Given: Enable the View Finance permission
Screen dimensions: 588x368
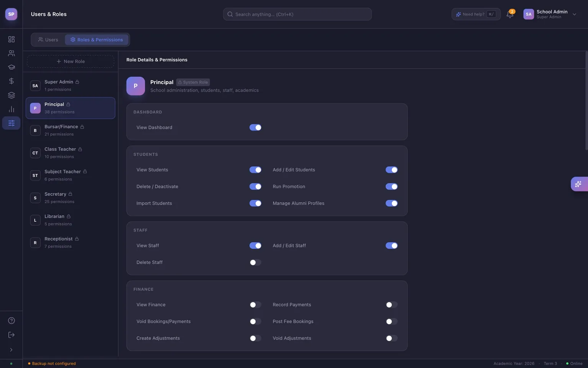Looking at the screenshot, I should (x=255, y=305).
